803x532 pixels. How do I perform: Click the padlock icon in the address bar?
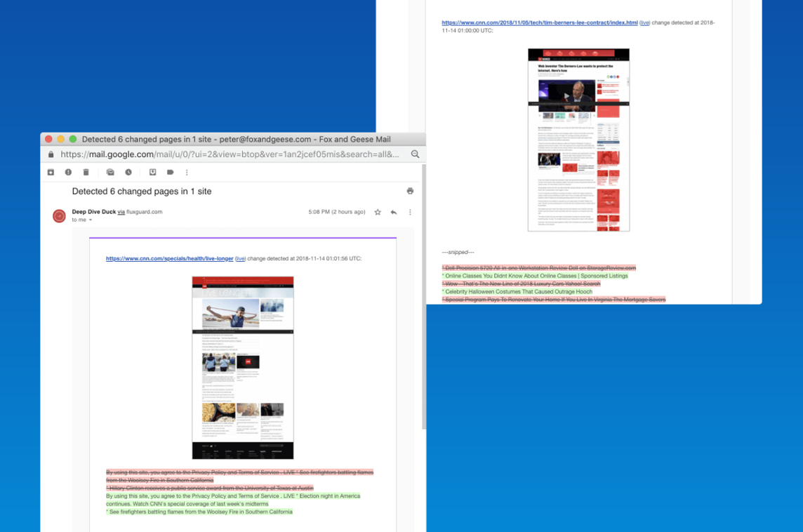click(x=51, y=154)
